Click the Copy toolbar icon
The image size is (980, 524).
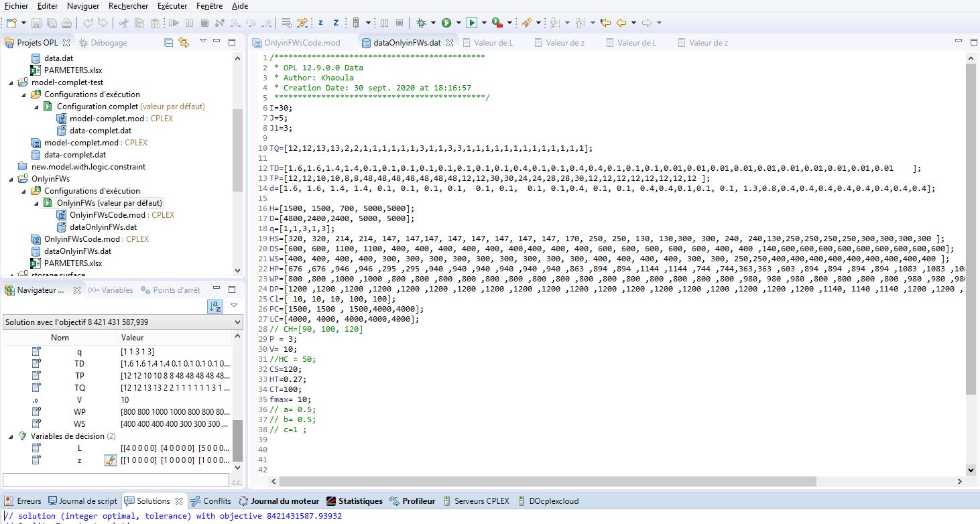click(139, 23)
